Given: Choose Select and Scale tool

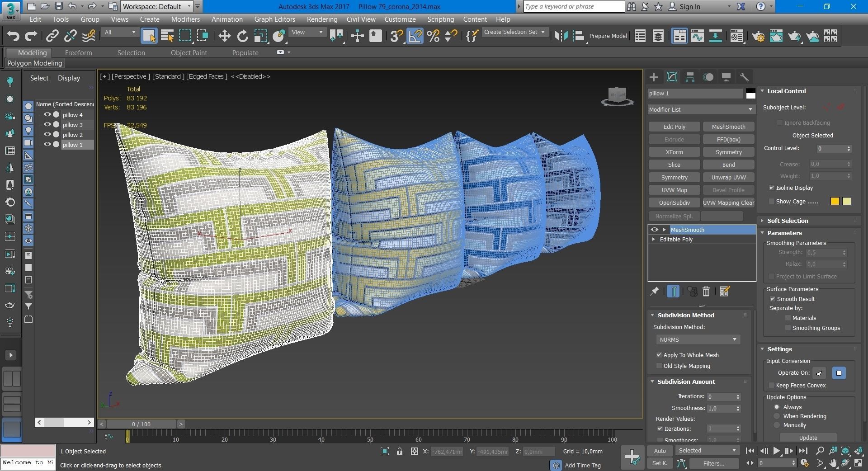Looking at the screenshot, I should [260, 36].
